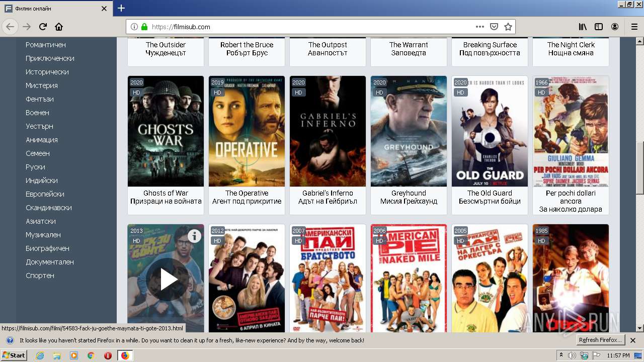The image size is (644, 362).
Task: Click The Outpost Аванпостът title
Action: (x=328, y=49)
